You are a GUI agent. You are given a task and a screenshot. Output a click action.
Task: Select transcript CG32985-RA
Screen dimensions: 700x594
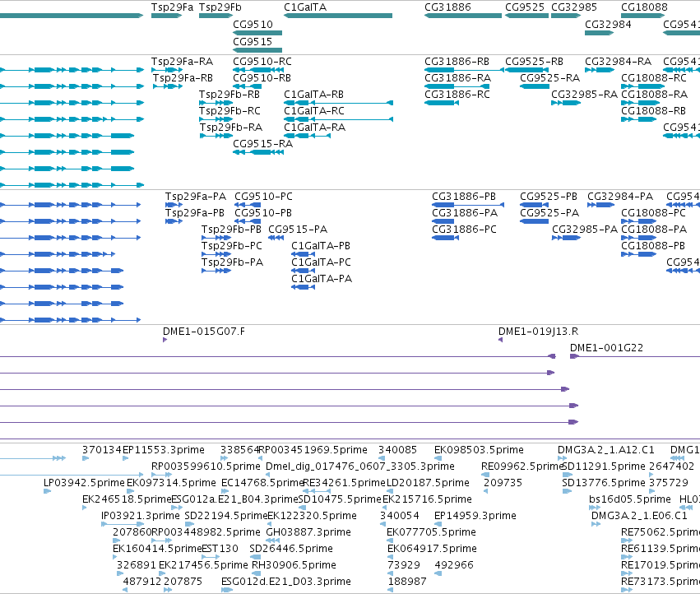tap(584, 95)
